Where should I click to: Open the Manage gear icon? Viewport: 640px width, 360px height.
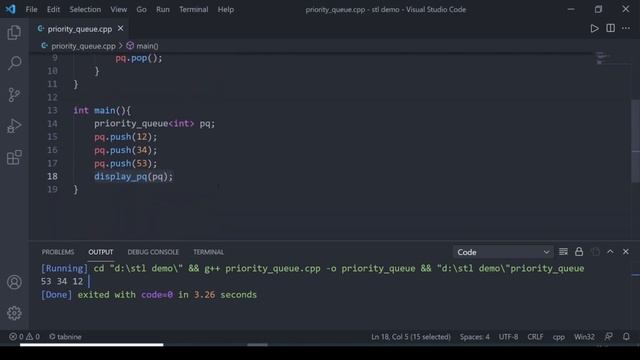(x=14, y=313)
